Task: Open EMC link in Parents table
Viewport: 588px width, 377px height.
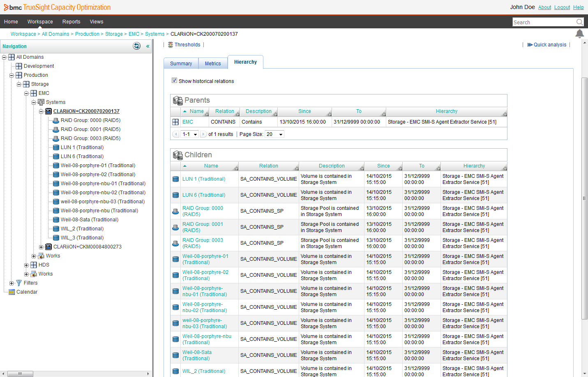Action: (x=188, y=122)
